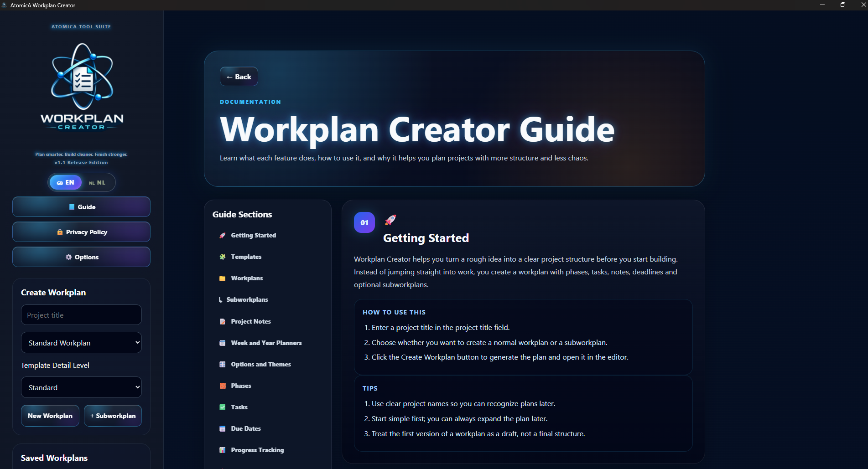Screen dimensions: 868x469
Task: Open the Workplans guide section
Action: pyautogui.click(x=267, y=278)
